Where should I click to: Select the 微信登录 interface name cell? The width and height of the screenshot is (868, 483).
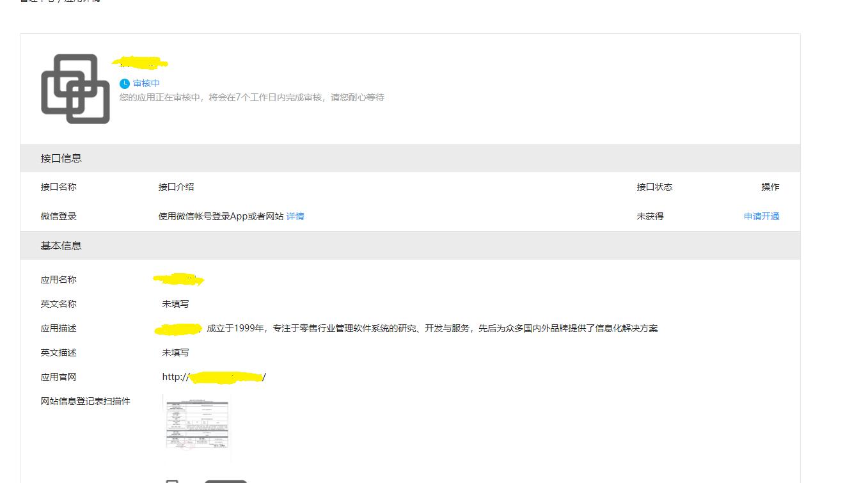[59, 216]
